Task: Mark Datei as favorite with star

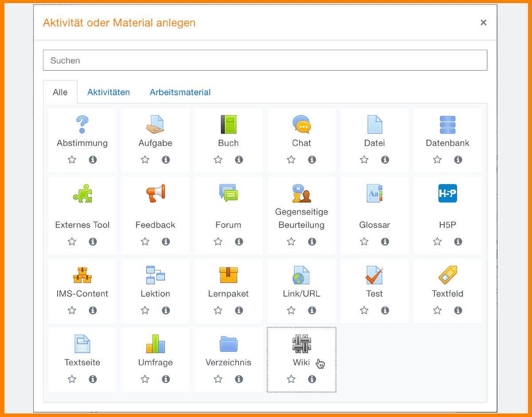Action: pos(364,160)
